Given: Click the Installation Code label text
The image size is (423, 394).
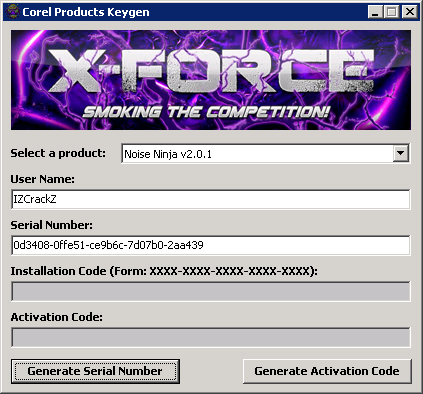Looking at the screenshot, I should click(164, 271).
